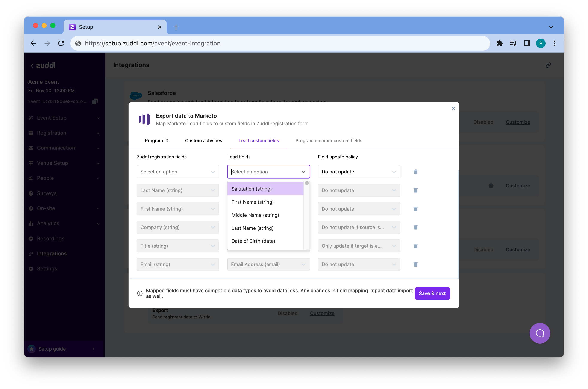Open the chat support bubble
Image resolution: width=588 pixels, height=389 pixels.
tap(540, 333)
